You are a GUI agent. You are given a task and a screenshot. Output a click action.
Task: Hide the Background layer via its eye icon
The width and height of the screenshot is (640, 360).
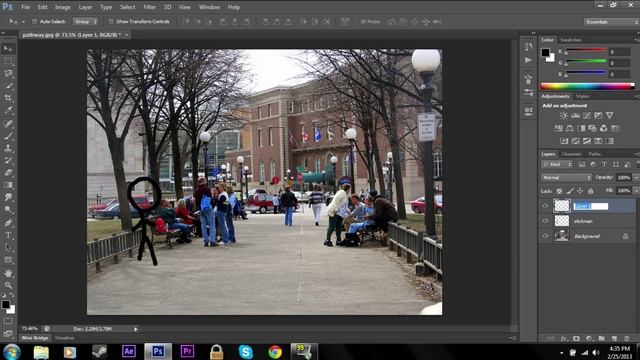point(546,236)
